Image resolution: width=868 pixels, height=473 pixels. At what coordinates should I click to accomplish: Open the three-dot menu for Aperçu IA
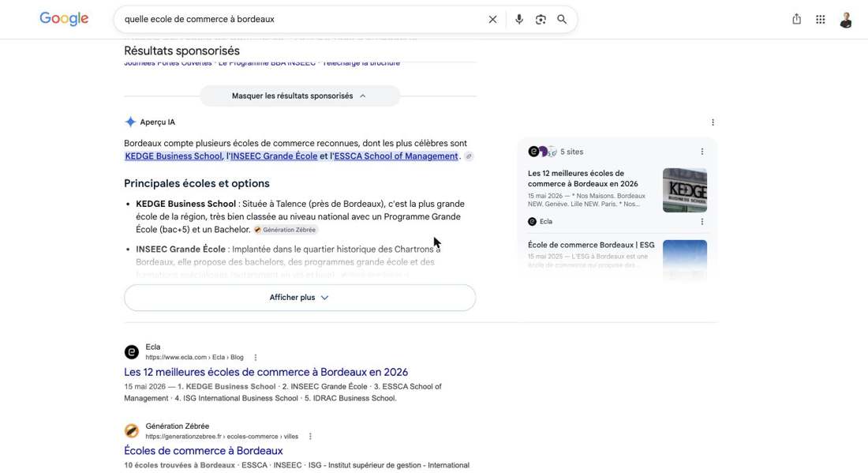pyautogui.click(x=713, y=122)
